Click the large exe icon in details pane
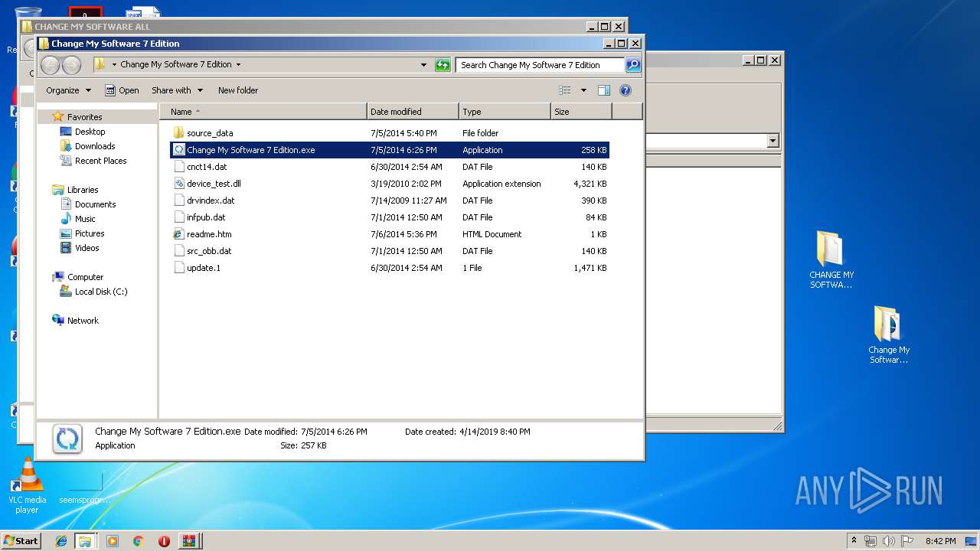 pos(67,439)
